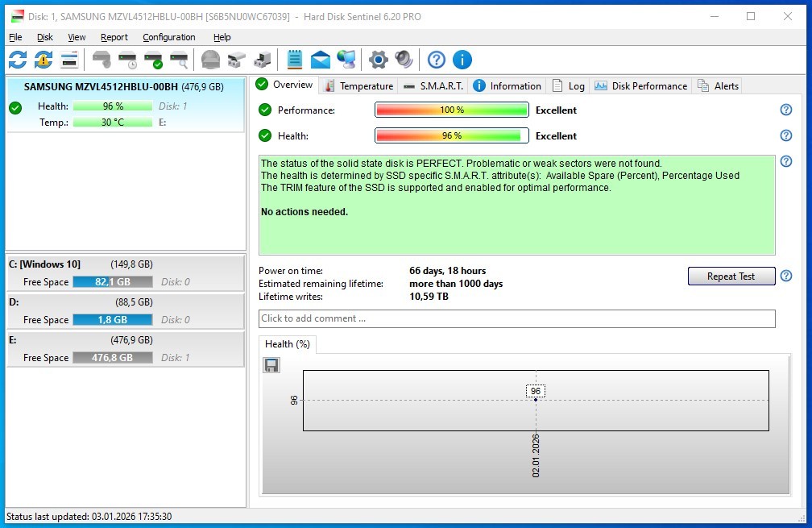This screenshot has width=812, height=528.
Task: Select the E: partition heading
Action: coord(12,340)
